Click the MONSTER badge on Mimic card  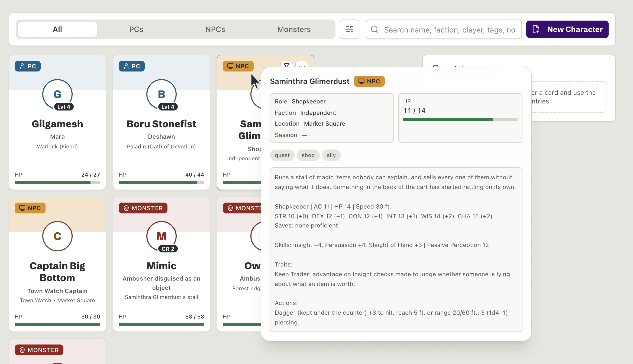143,208
